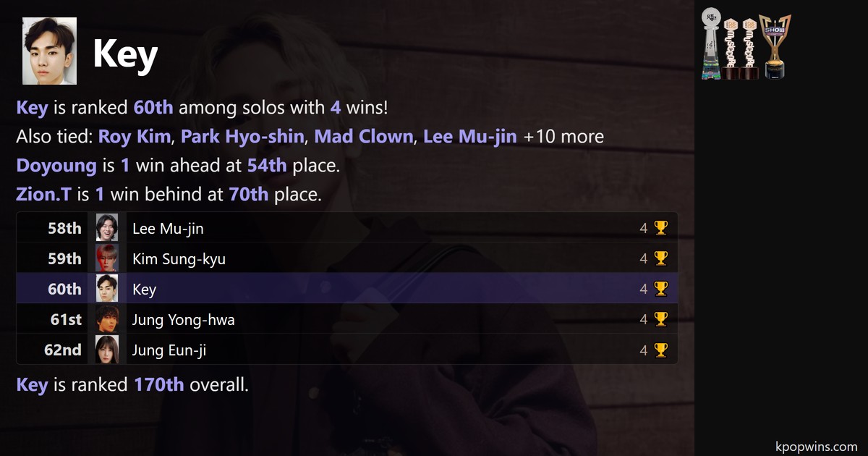
Task: Select Kim Sung-kyu's red-haired avatar thumbnail
Action: pos(107,259)
